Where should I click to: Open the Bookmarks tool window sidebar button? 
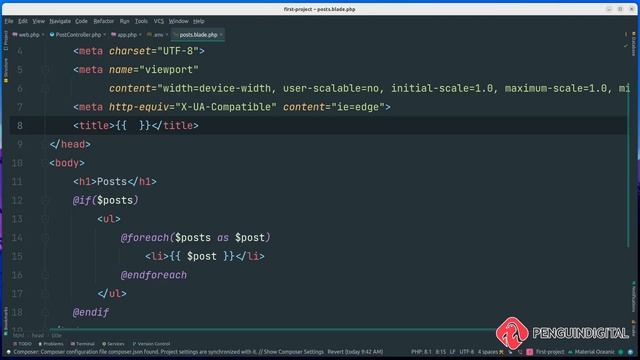[5, 321]
